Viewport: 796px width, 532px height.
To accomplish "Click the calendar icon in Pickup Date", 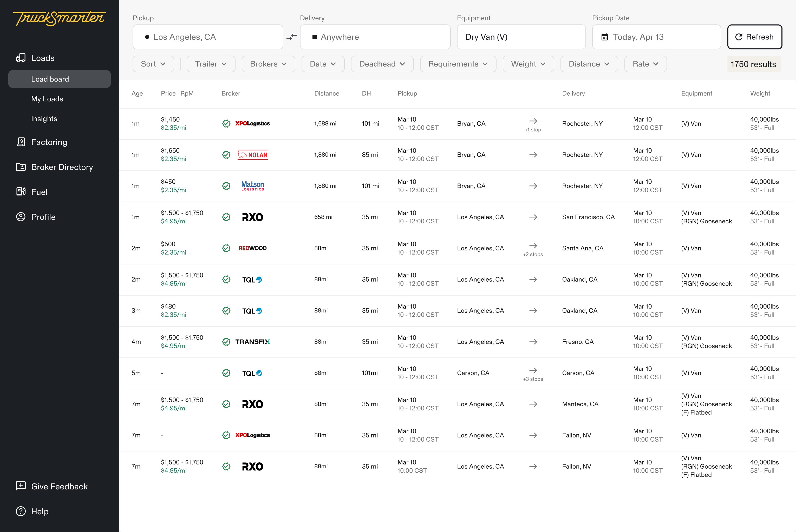I will coord(605,37).
